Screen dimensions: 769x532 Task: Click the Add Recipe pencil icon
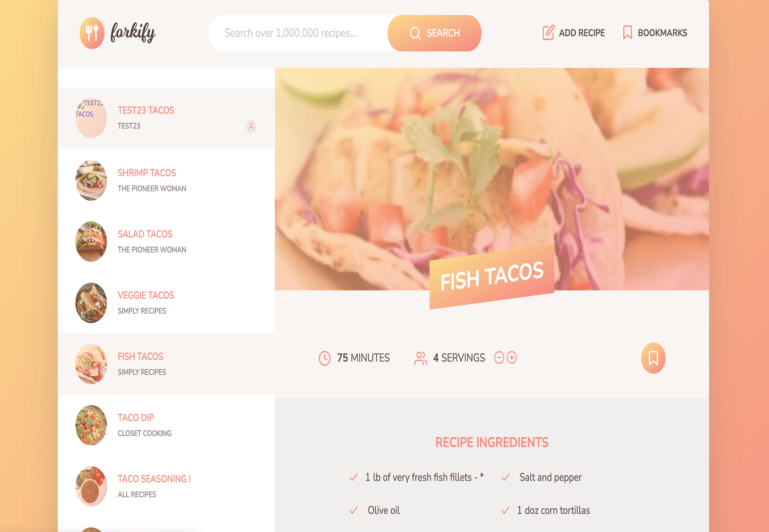[x=548, y=33]
